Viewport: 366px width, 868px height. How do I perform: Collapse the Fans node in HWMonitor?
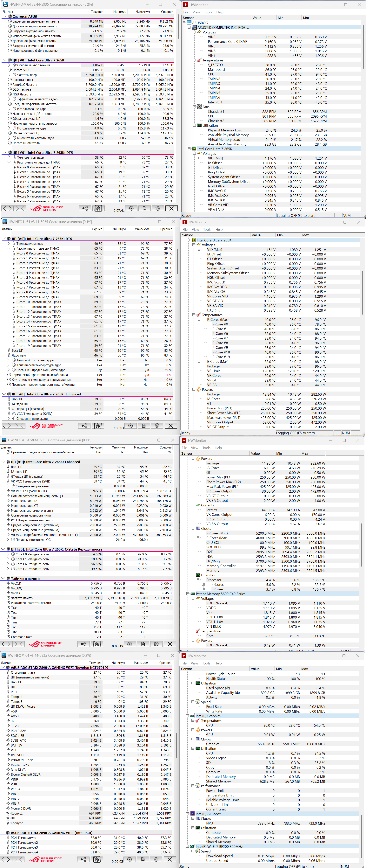coord(194,107)
